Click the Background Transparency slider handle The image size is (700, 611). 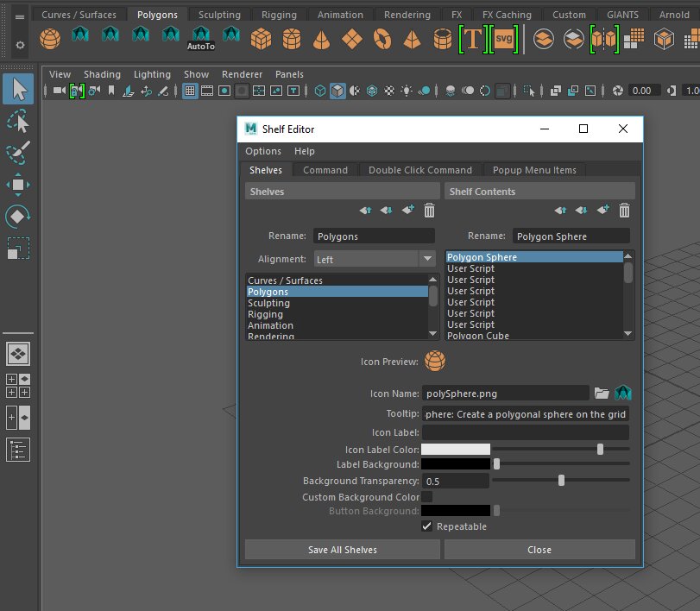click(x=561, y=481)
